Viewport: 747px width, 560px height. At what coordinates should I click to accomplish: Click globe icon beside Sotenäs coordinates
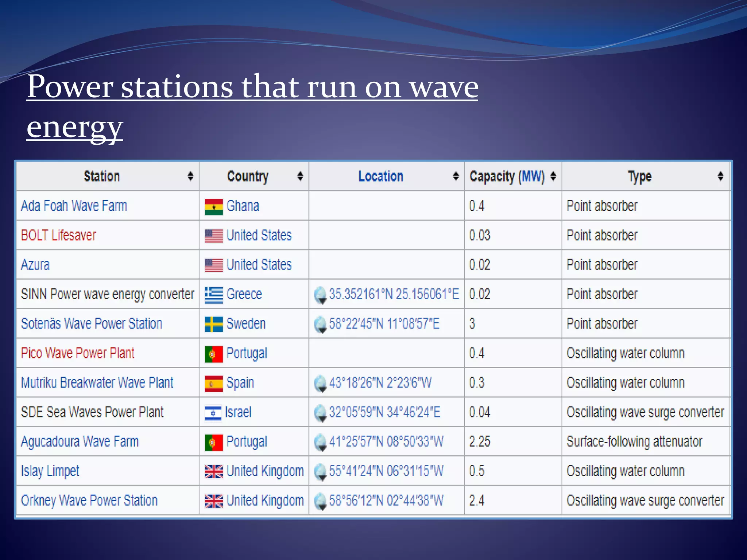pos(320,324)
